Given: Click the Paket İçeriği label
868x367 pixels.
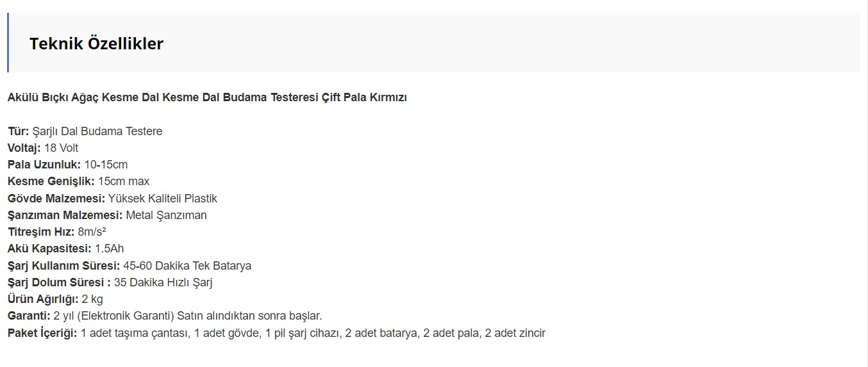Looking at the screenshot, I should pyautogui.click(x=42, y=333).
